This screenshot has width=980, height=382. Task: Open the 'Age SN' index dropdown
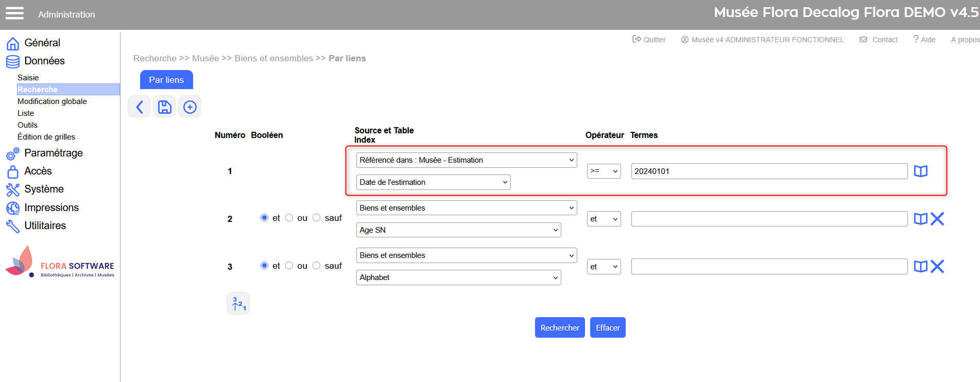coord(458,230)
